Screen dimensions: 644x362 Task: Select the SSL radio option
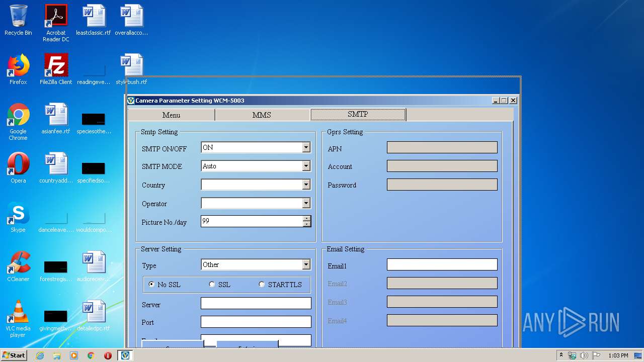click(220, 285)
